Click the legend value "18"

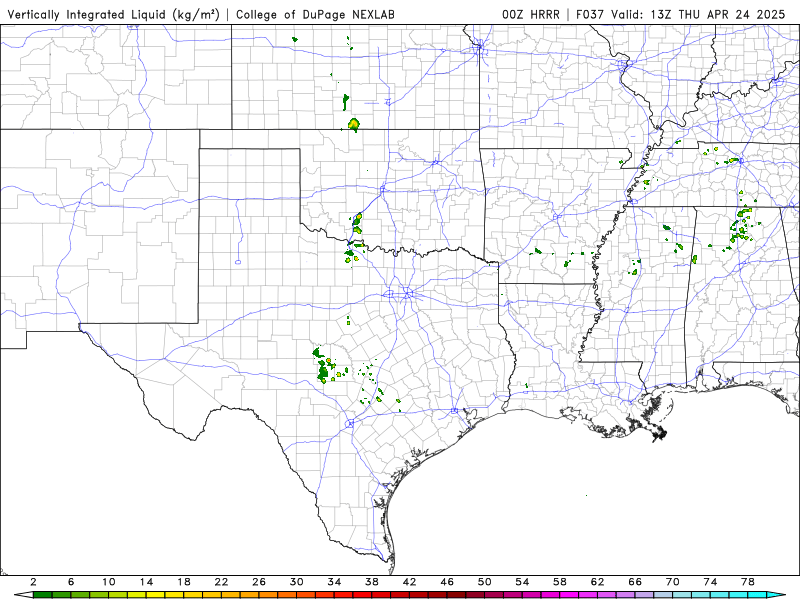[x=184, y=582]
